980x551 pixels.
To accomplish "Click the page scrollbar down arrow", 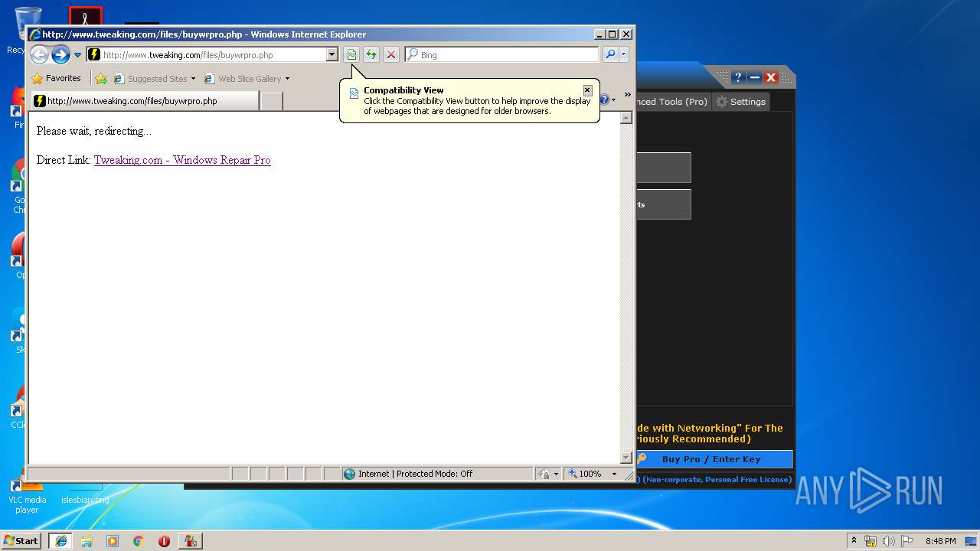I will coord(626,458).
